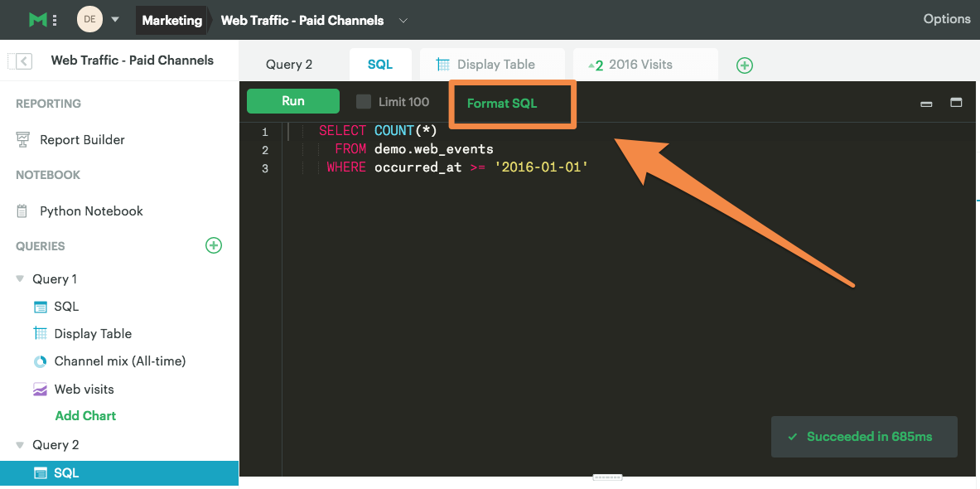Collapse the sidebar with the back-arrow icon

24,61
